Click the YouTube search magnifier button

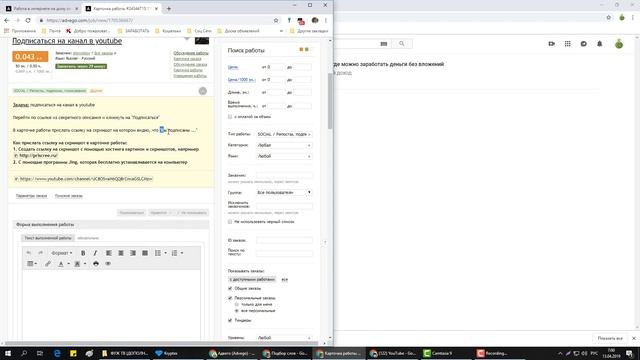tap(402, 44)
